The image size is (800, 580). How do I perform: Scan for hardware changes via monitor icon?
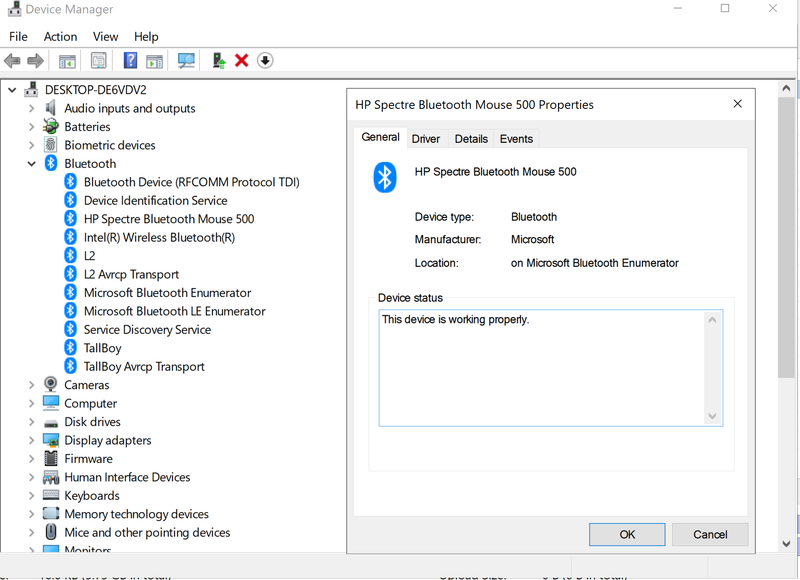coord(186,61)
